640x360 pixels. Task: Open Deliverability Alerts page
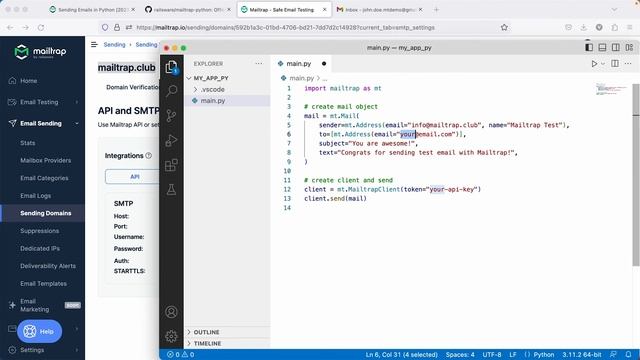48,266
